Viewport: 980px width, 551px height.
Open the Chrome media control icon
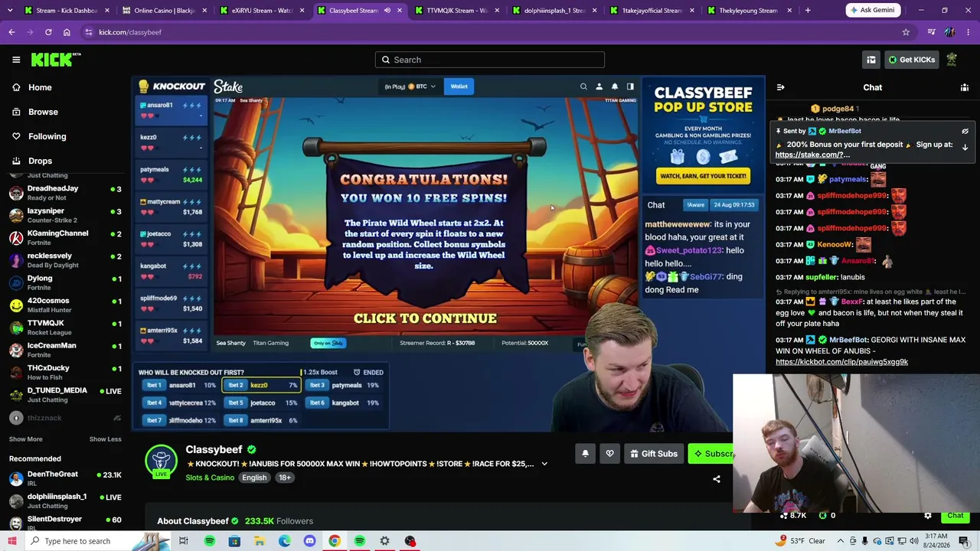[x=931, y=32]
